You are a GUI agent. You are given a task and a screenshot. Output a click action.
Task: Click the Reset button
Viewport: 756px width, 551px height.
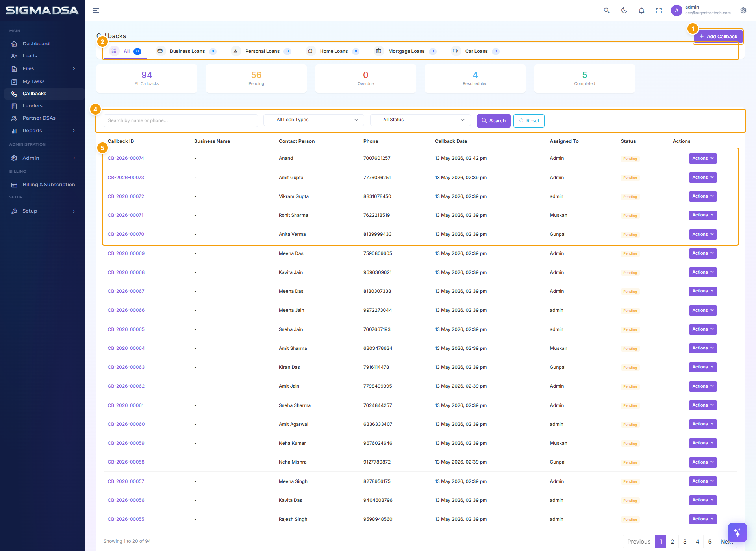point(529,121)
